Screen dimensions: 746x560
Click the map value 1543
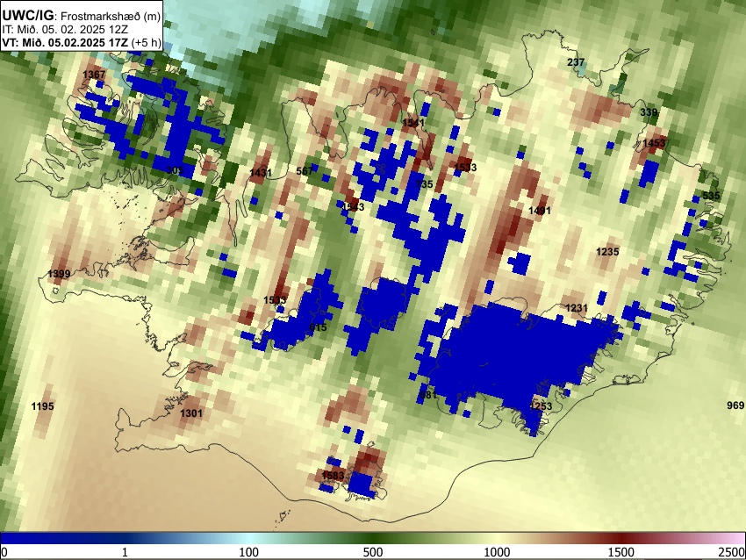tap(353, 206)
